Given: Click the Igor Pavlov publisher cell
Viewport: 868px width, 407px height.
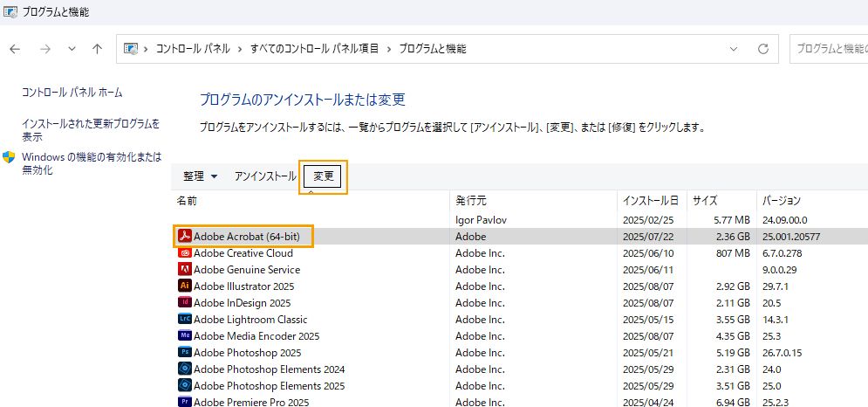Looking at the screenshot, I should [481, 220].
